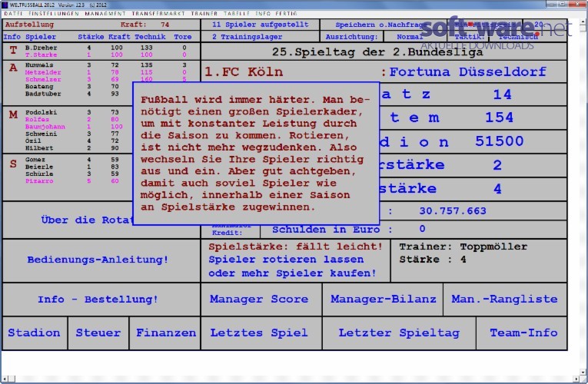The image size is (588, 384).
Task: Open the DATEI menu
Action: (x=13, y=14)
